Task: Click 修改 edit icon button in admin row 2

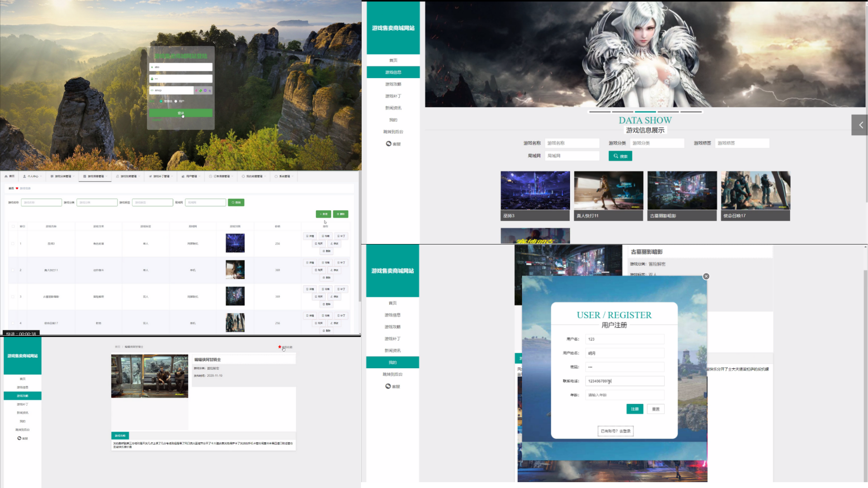Action: [x=334, y=270]
